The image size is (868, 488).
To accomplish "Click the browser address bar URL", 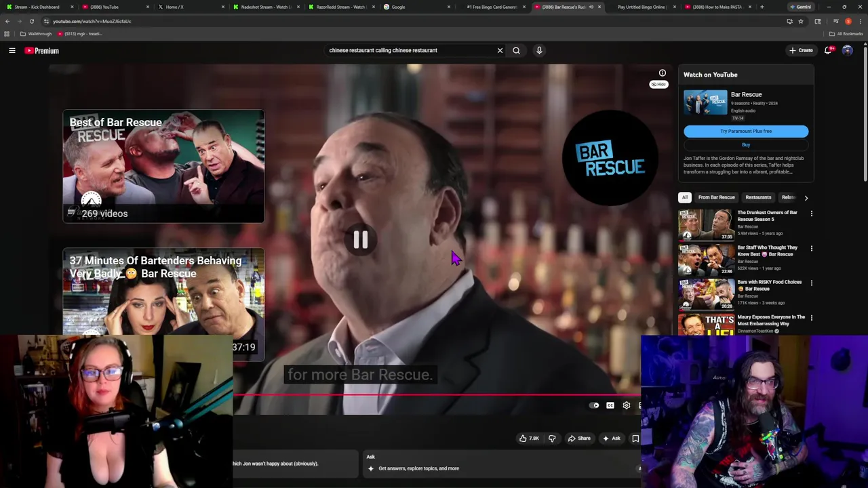I will point(92,21).
